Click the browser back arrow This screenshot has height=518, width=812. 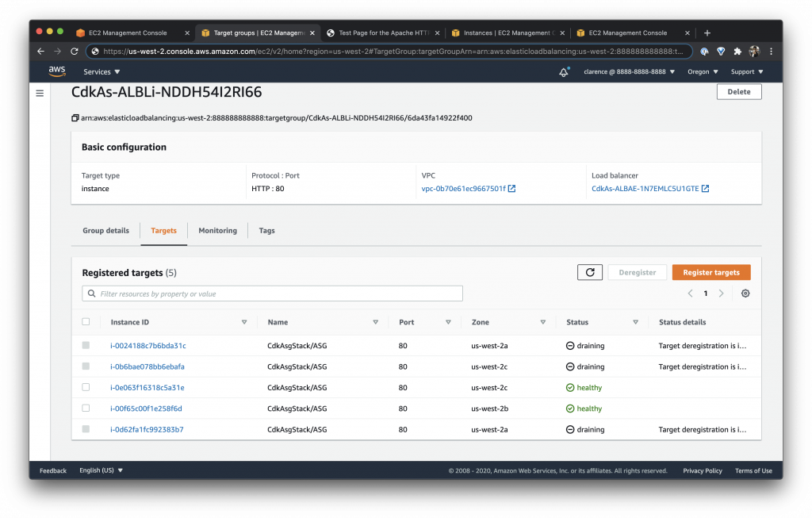click(41, 52)
